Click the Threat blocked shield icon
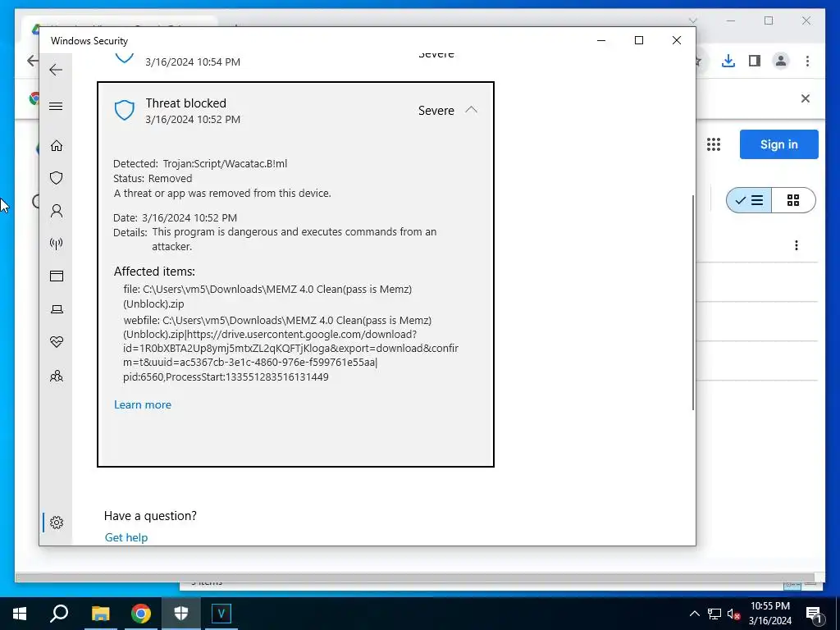Image resolution: width=840 pixels, height=630 pixels. coord(125,111)
